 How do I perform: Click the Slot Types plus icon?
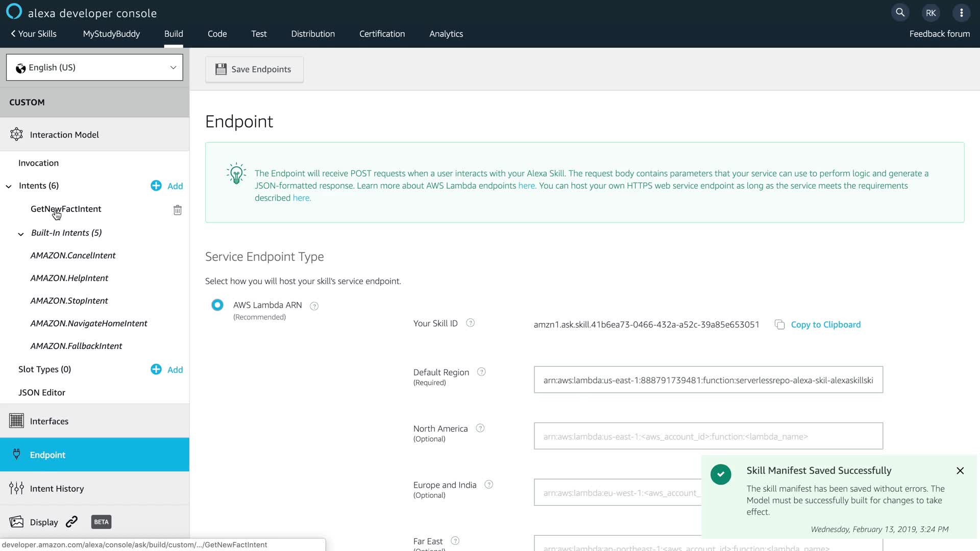[156, 369]
